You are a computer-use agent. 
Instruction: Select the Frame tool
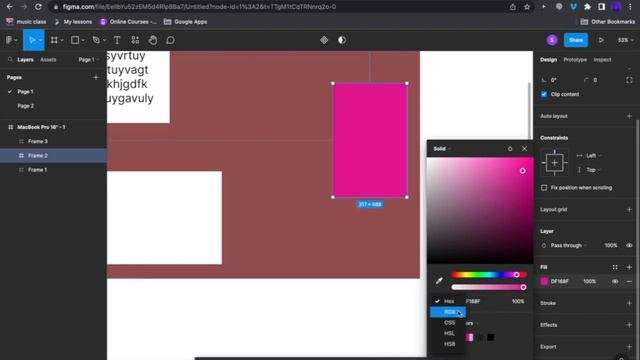pos(54,40)
